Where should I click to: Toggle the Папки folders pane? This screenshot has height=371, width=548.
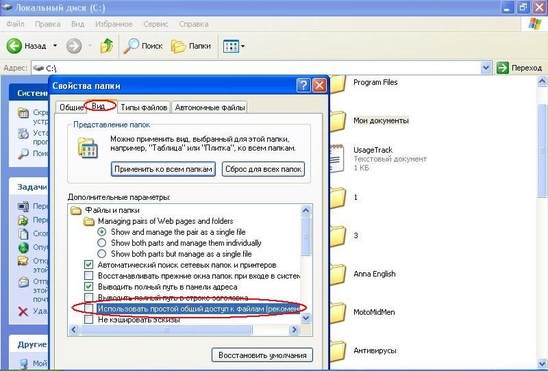tap(191, 46)
